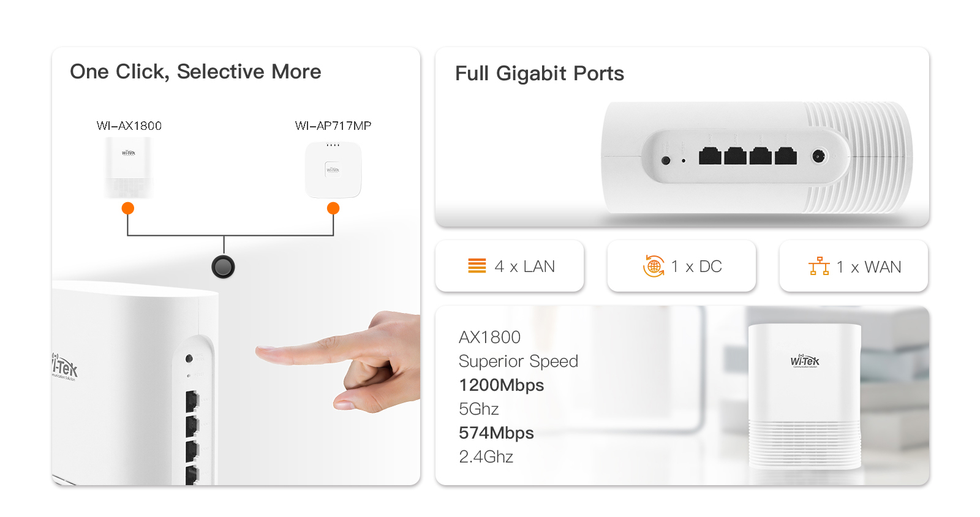Screen dimensions: 980x517
Task: Click the orange globe DC icon
Action: point(654,266)
